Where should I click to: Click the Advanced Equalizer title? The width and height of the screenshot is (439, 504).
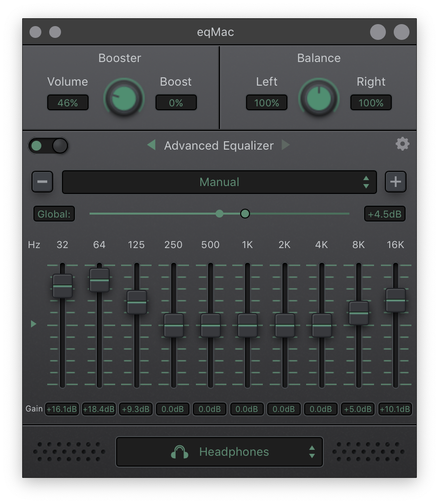(x=219, y=146)
